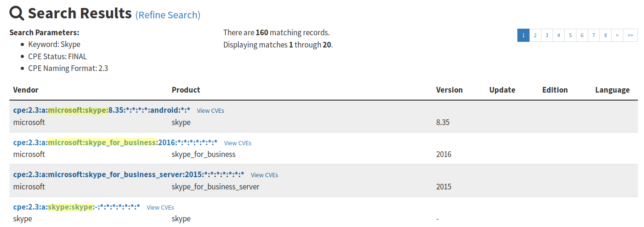Go to results page 3
Screen dimensions: 644x227
tap(547, 35)
